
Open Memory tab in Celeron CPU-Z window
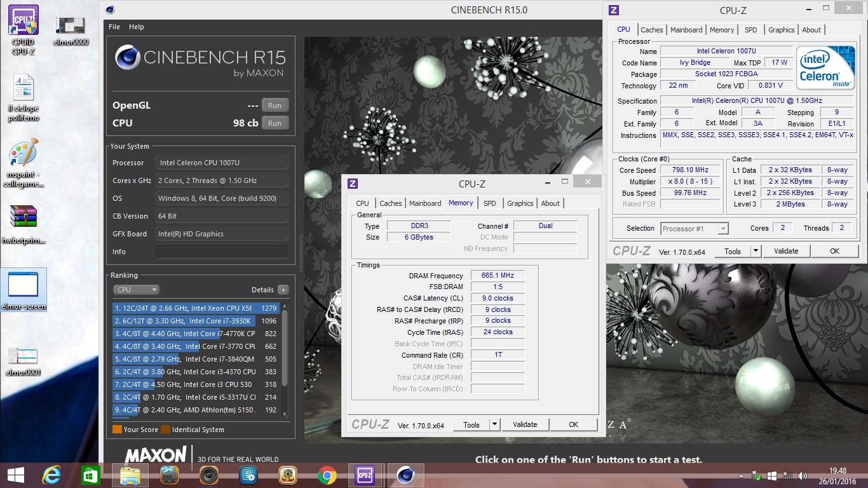(x=722, y=30)
